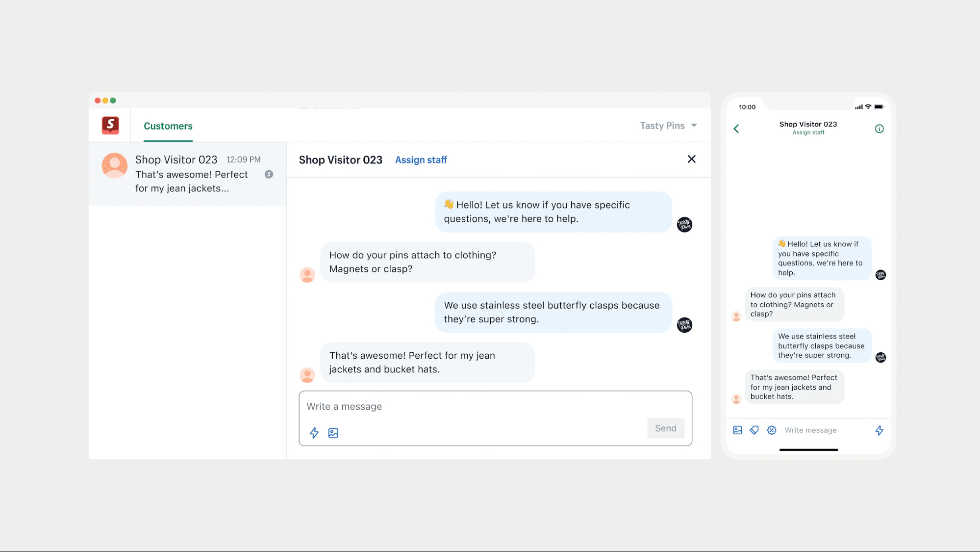The width and height of the screenshot is (980, 552).
Task: Tap the product tag icon in mobile bar
Action: click(754, 430)
